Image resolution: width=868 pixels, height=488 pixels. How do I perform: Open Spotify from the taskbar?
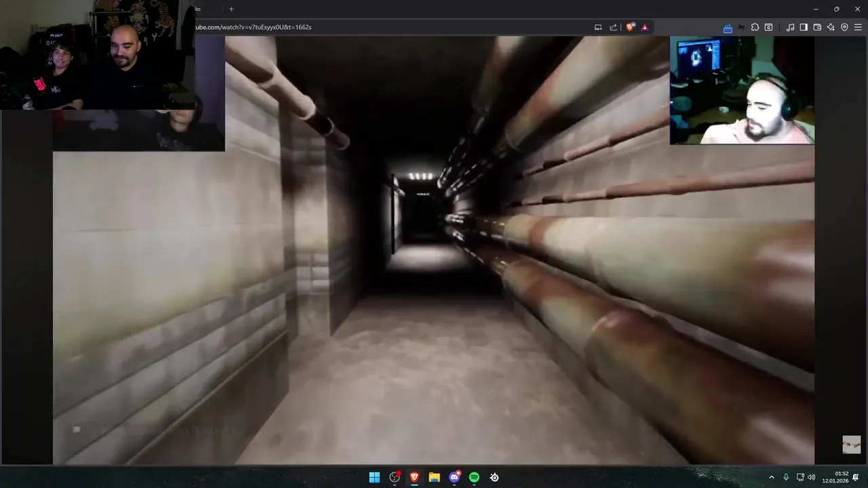[474, 477]
